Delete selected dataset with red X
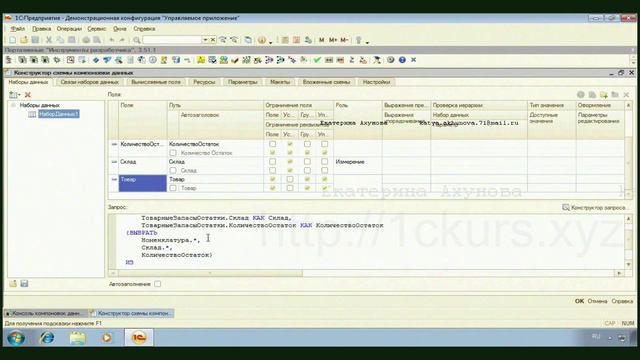This screenshot has width=640, height=360. pyautogui.click(x=28, y=95)
